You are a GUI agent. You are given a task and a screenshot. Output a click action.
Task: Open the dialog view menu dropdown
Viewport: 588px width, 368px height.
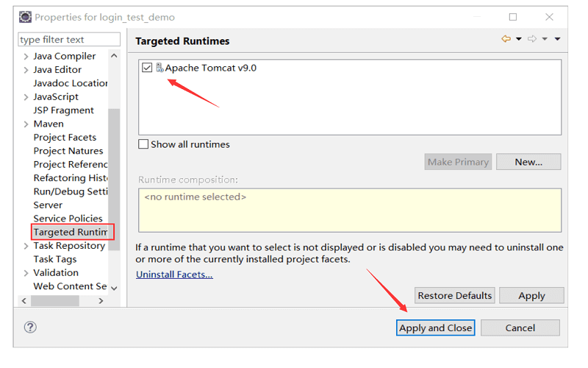click(x=557, y=39)
